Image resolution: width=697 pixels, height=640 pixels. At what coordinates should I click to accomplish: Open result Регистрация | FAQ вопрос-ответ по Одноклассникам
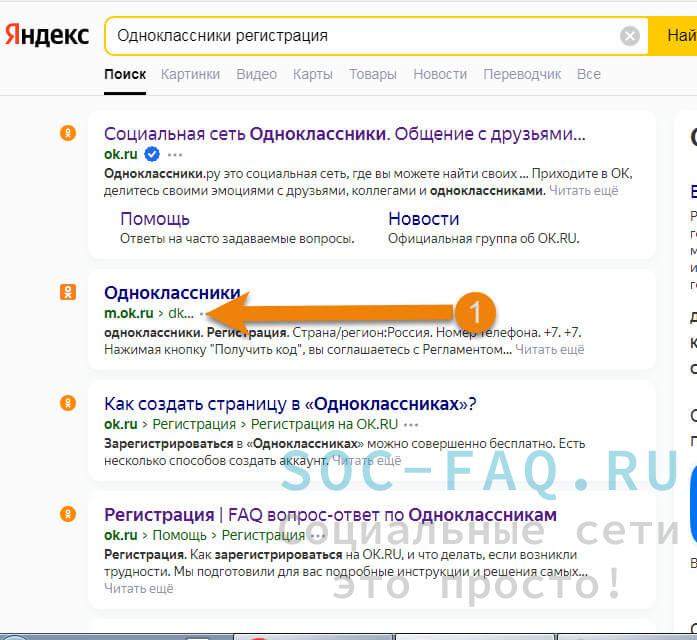[x=330, y=515]
